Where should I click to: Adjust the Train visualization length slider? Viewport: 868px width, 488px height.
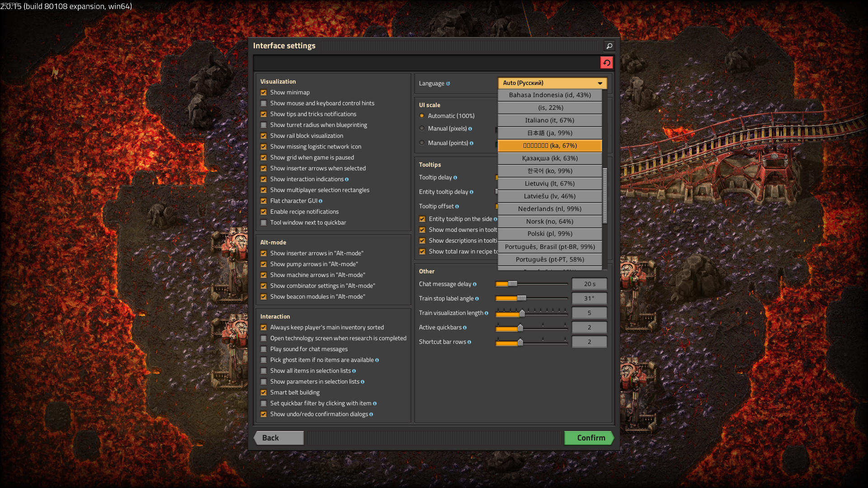tap(532, 313)
